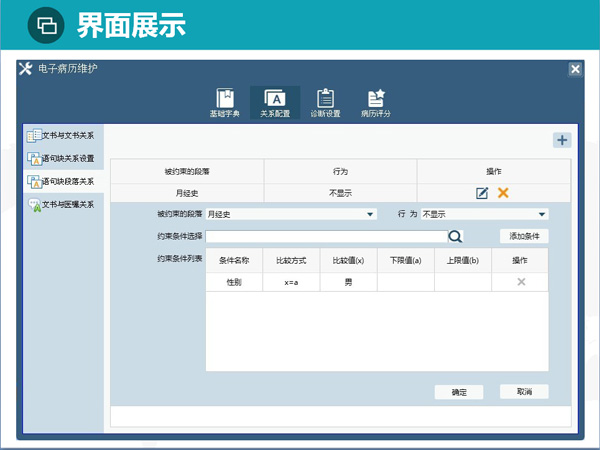Click the 行为 column header

[340, 171]
